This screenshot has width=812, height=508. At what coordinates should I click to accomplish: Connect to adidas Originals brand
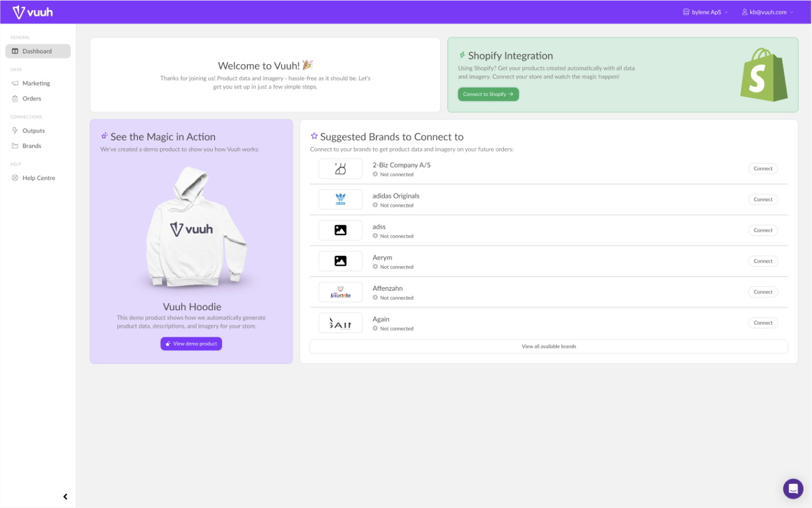763,199
